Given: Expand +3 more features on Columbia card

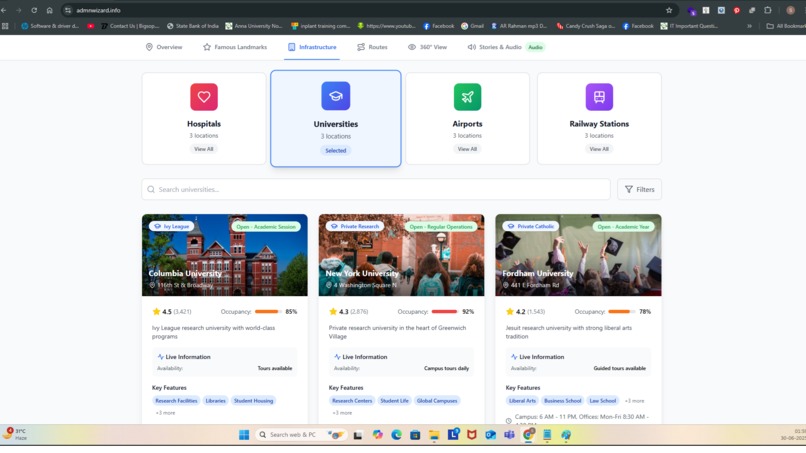Looking at the screenshot, I should [x=166, y=413].
